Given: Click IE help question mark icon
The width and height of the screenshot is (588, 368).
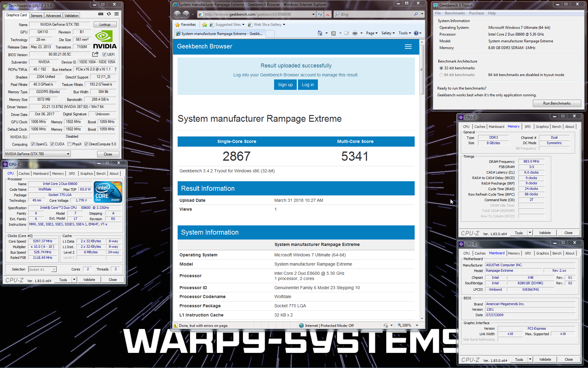Looking at the screenshot, I should click(416, 33).
